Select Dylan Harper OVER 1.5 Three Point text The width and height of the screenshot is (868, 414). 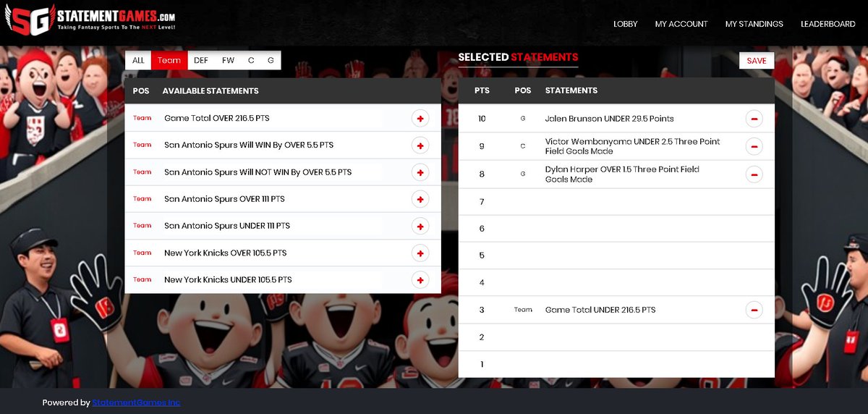(x=622, y=174)
